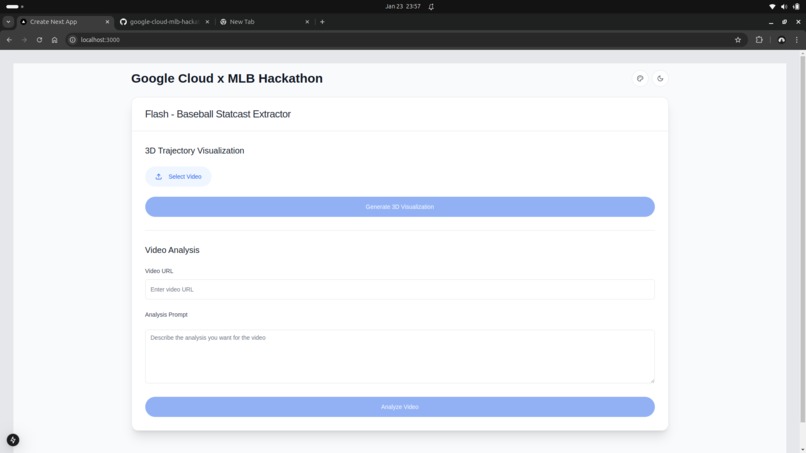This screenshot has width=806, height=453.
Task: Click the notification bell icon
Action: [431, 7]
